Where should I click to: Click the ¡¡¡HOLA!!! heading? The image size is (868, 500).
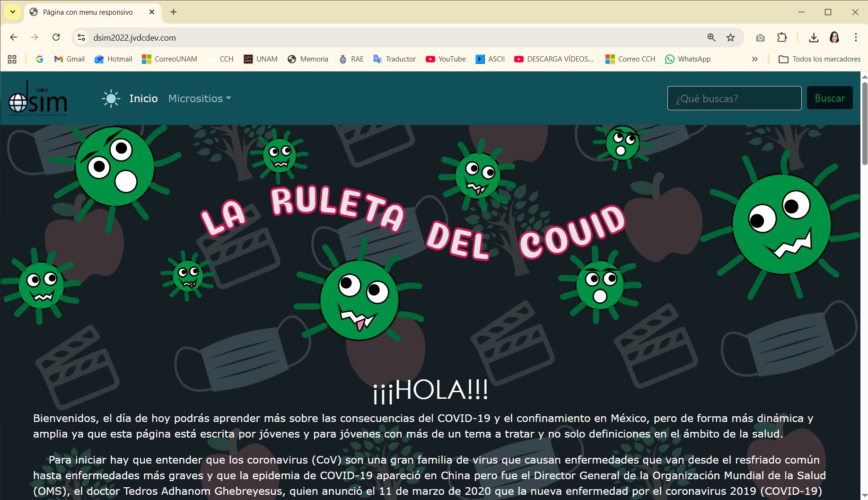point(430,390)
